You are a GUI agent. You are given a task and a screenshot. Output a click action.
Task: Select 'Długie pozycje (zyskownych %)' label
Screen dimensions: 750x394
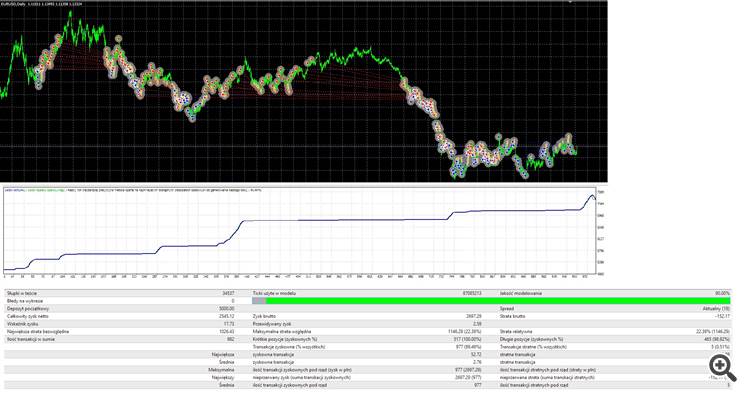[x=531, y=339]
